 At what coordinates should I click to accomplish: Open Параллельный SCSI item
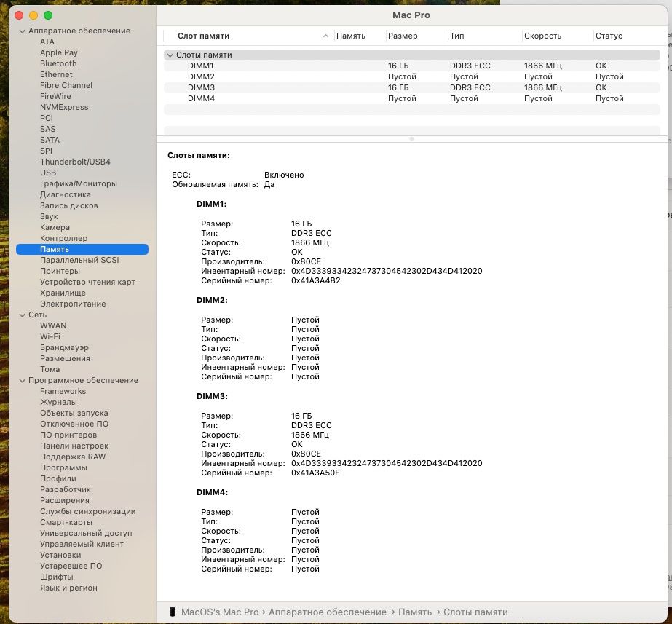tap(79, 260)
